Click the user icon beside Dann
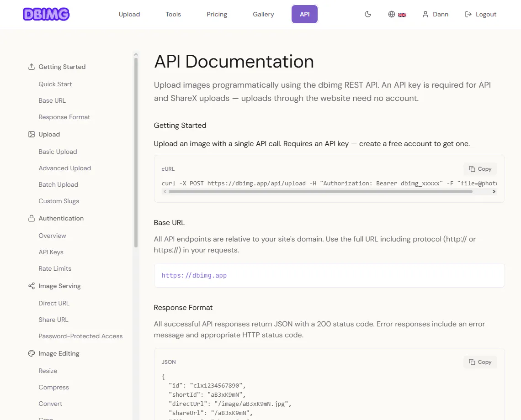 point(425,14)
